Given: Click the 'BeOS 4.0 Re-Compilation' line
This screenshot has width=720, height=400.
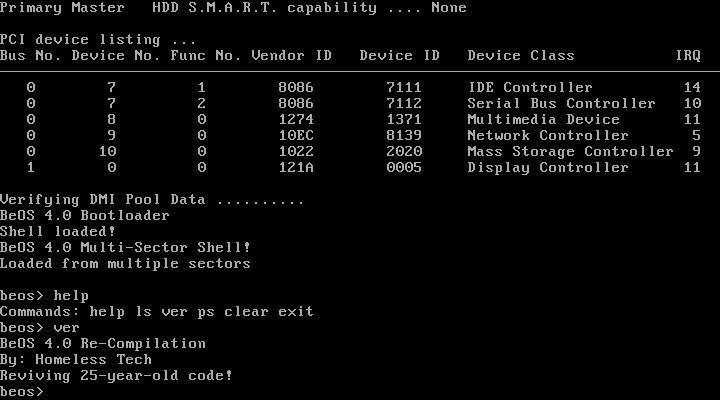Looking at the screenshot, I should click(x=102, y=344).
